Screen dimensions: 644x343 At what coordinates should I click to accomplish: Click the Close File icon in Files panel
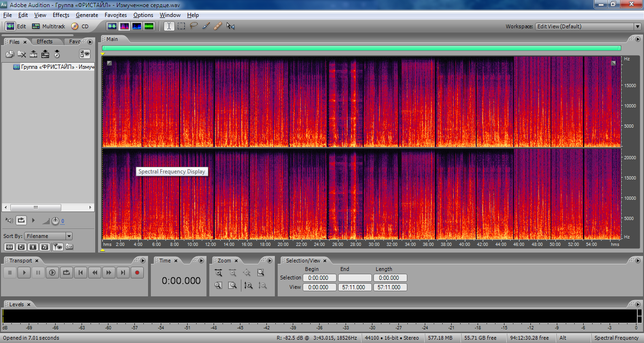click(22, 54)
